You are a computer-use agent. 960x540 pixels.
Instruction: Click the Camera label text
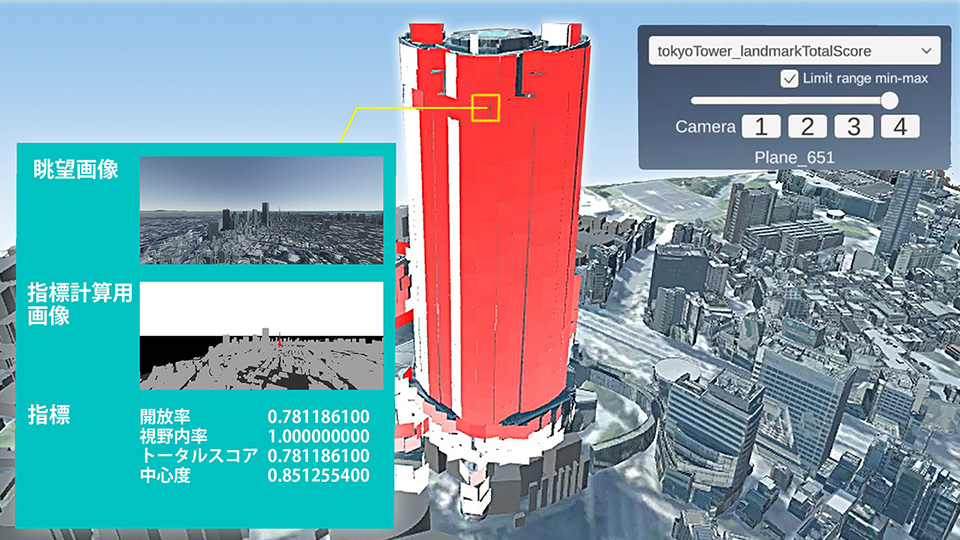705,127
